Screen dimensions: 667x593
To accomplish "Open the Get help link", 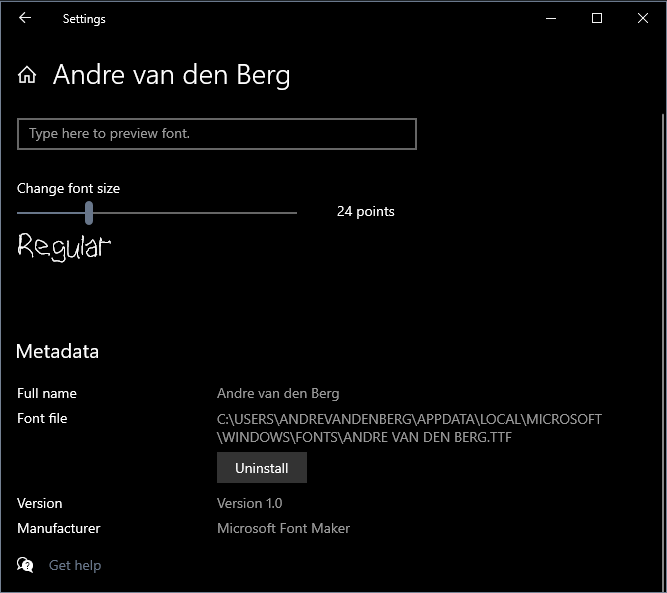I will click(75, 565).
